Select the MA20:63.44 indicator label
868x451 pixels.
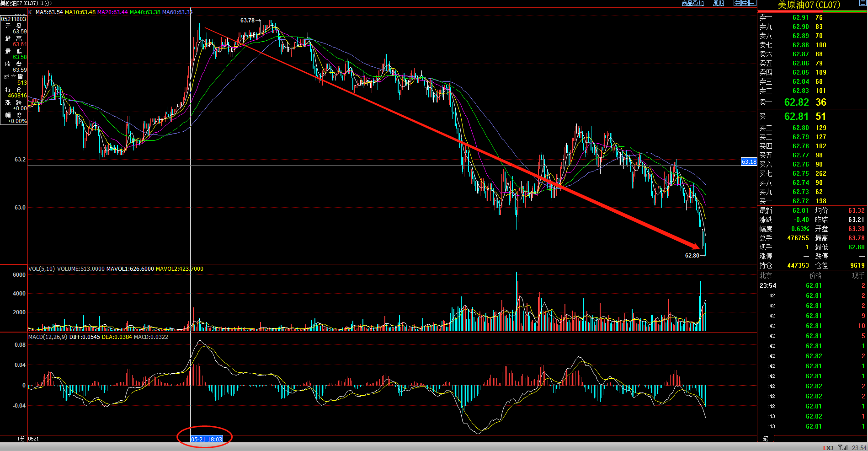click(112, 12)
